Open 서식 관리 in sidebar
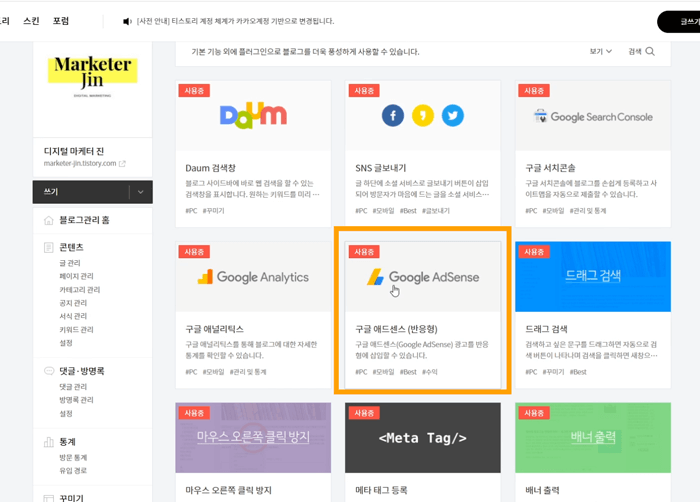Image resolution: width=700 pixels, height=502 pixels. pyautogui.click(x=73, y=316)
